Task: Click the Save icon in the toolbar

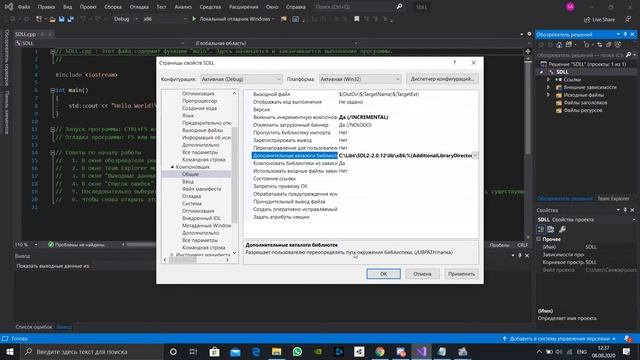Action: pos(61,19)
